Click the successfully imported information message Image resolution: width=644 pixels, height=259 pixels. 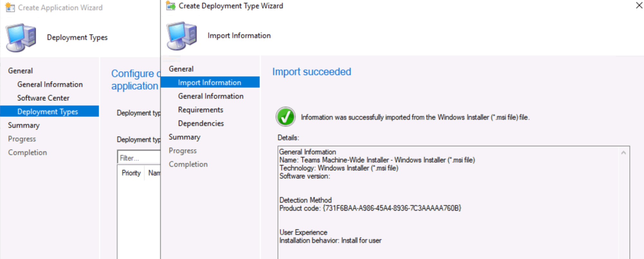tap(415, 117)
